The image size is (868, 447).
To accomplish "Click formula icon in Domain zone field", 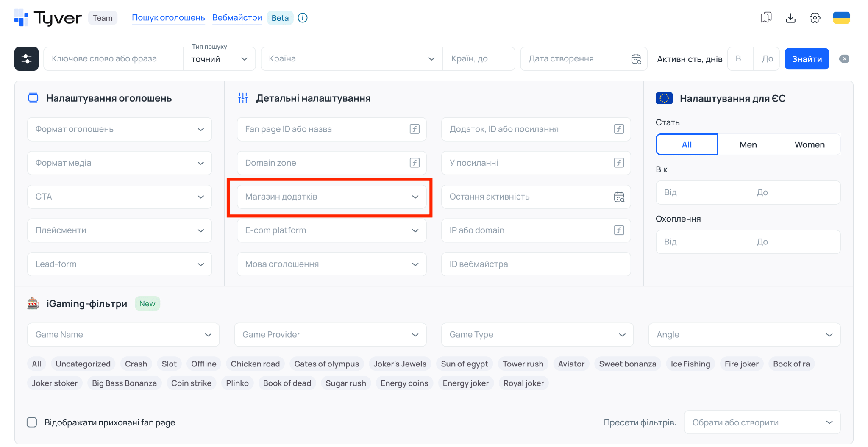I will tap(415, 163).
